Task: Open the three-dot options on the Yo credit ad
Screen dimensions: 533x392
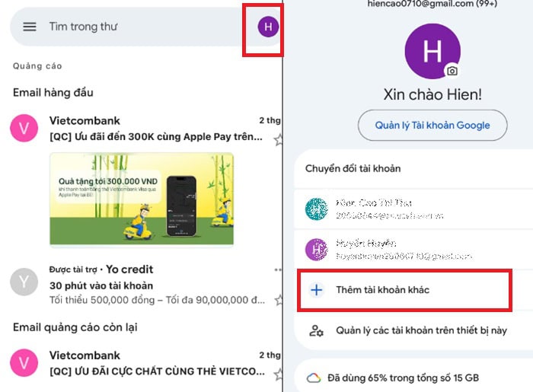Action: [x=278, y=269]
